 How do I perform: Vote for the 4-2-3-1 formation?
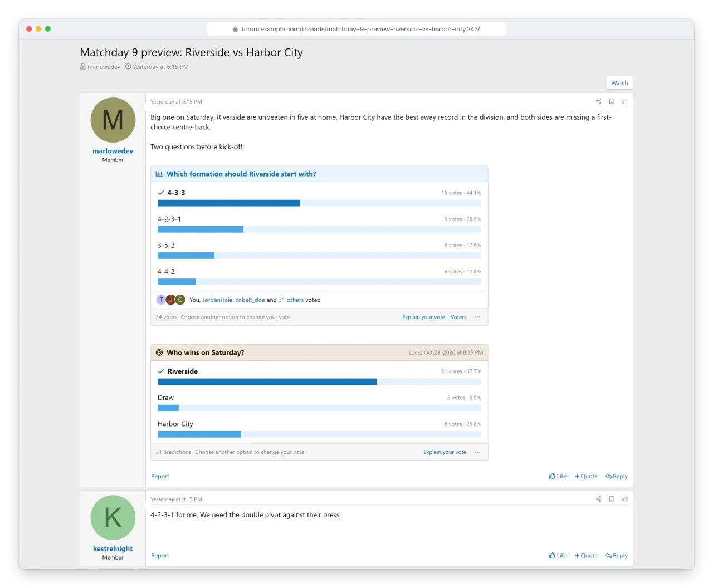pyautogui.click(x=319, y=224)
